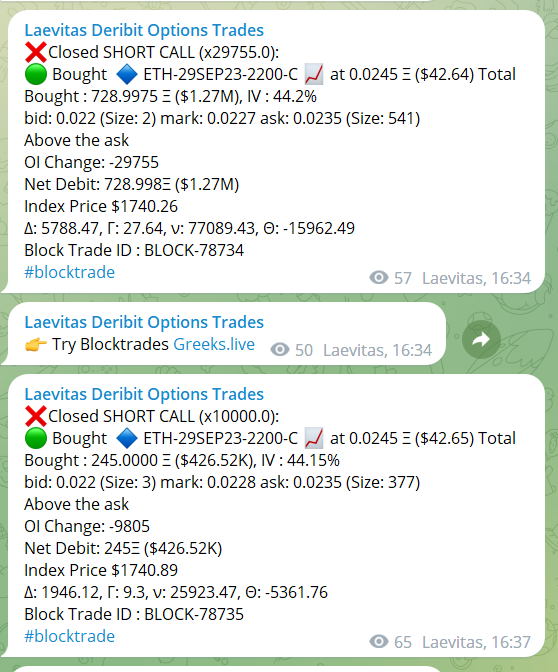Click Above the ask in BLOCK-78735 message
The image size is (558, 672).
77,504
